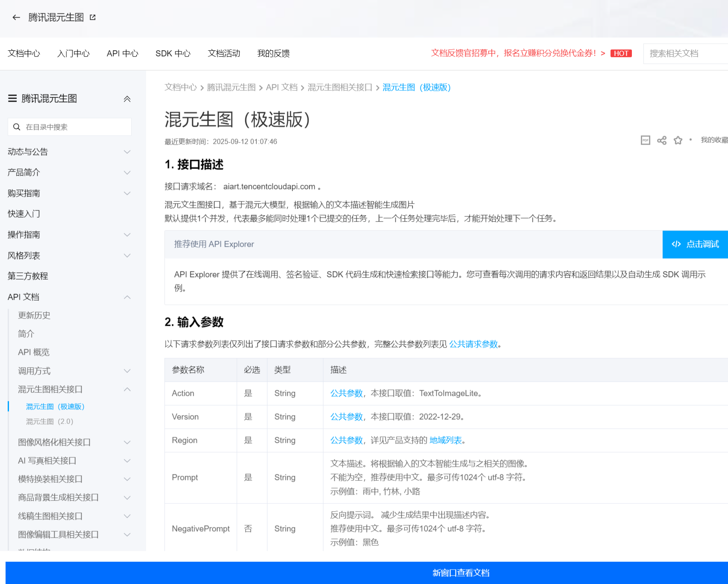Screen dimensions: 728x584
Task: Collapse the API 文档 section
Action: [x=127, y=297]
